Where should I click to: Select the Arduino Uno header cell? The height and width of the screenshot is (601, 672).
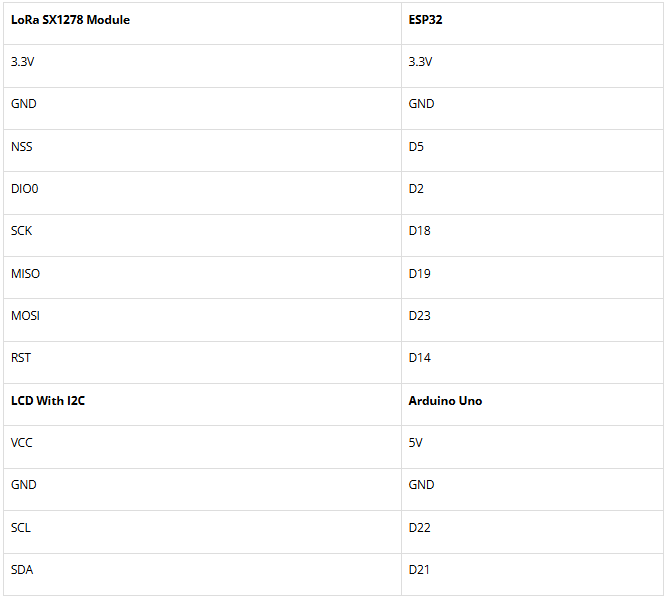click(445, 401)
